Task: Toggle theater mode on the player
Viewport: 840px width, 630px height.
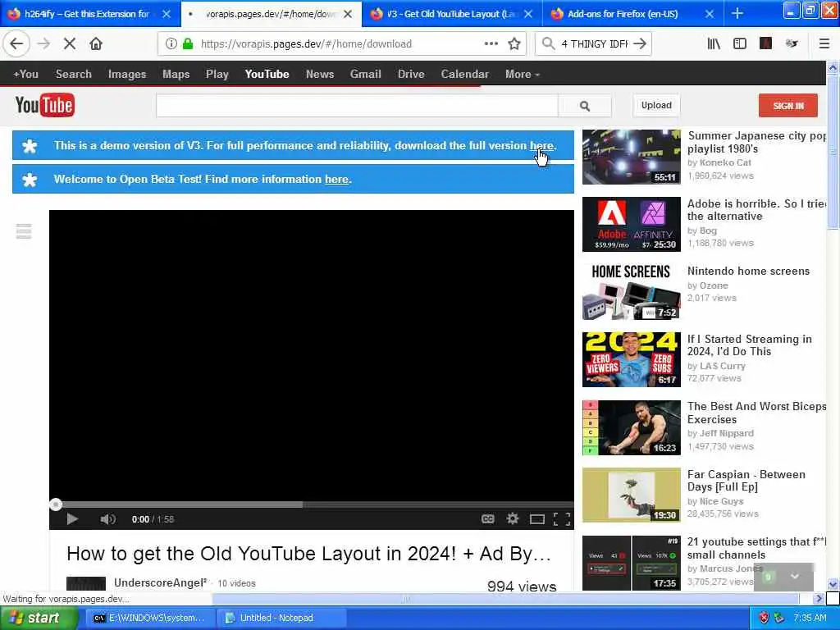Action: [x=536, y=518]
